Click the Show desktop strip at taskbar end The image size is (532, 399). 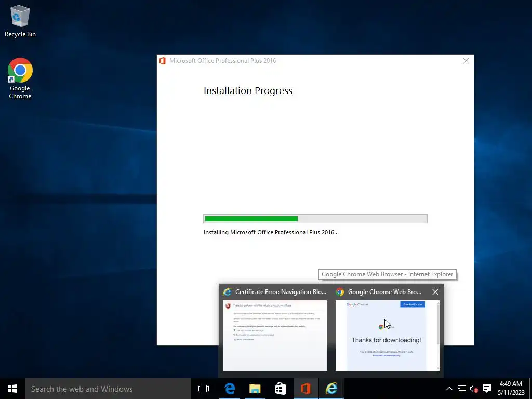coord(530,389)
